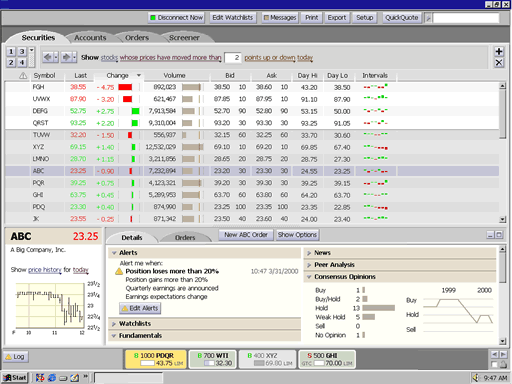Click the ABC price history chart
Image resolution: width=512 pixels, height=384 pixels.
(x=50, y=305)
